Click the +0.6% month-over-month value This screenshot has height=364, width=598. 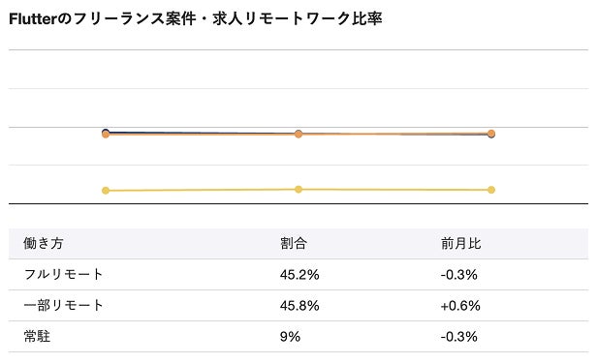(460, 305)
